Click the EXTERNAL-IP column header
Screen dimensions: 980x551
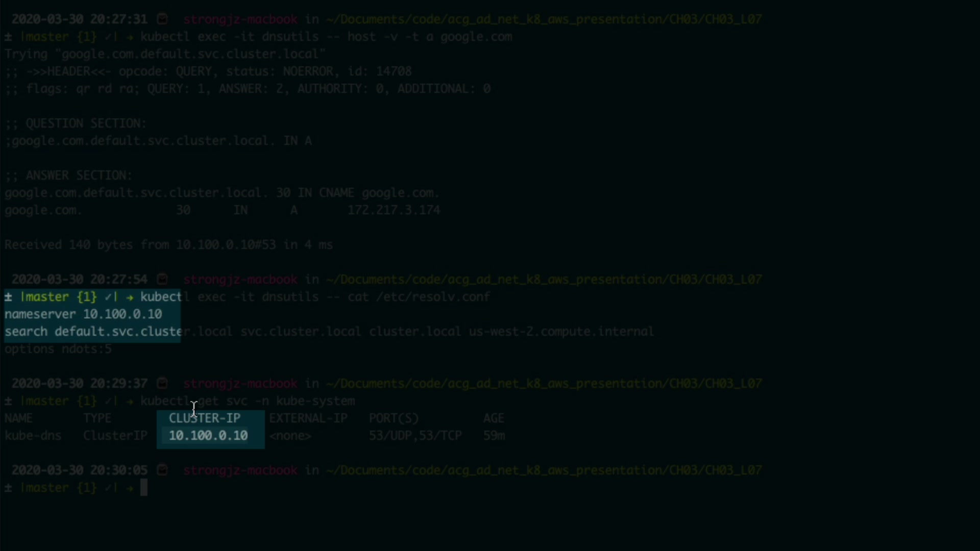[308, 418]
